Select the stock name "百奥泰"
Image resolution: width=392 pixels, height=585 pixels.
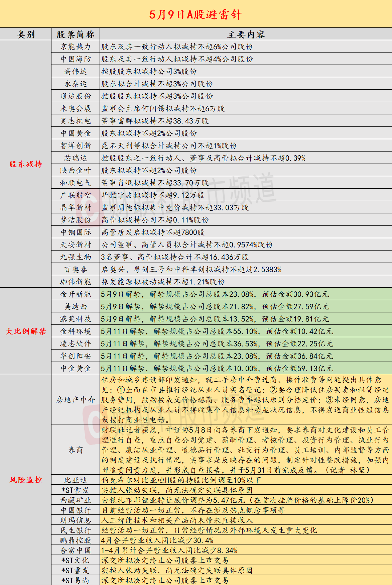coord(76,269)
